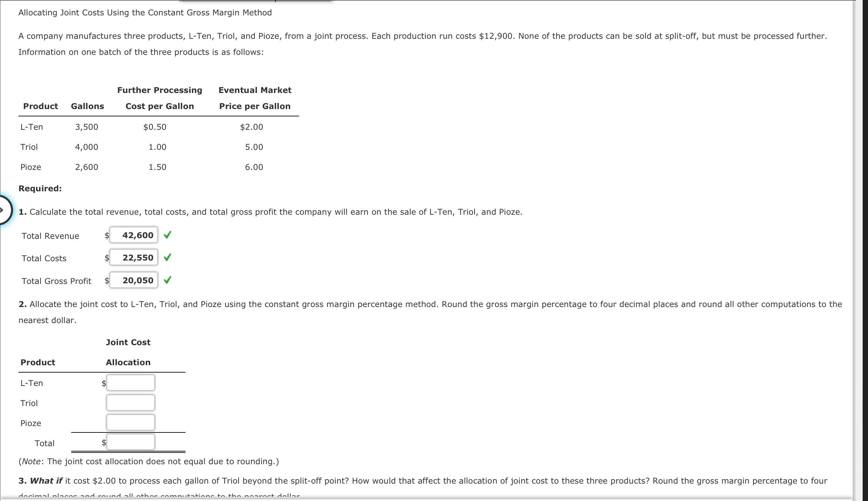868x501 pixels.
Task: Click the Total Gross Profit field showing 20,050
Action: 134,281
